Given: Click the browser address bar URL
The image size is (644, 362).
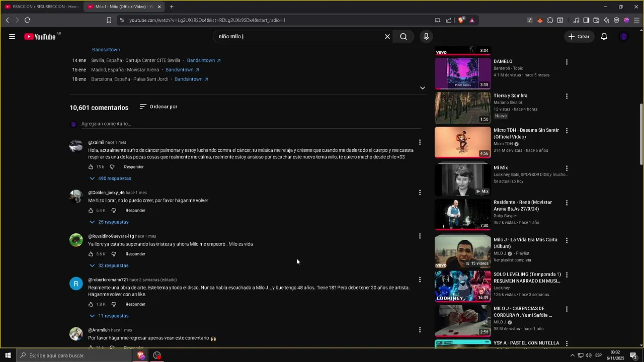Looking at the screenshot, I should [x=207, y=20].
